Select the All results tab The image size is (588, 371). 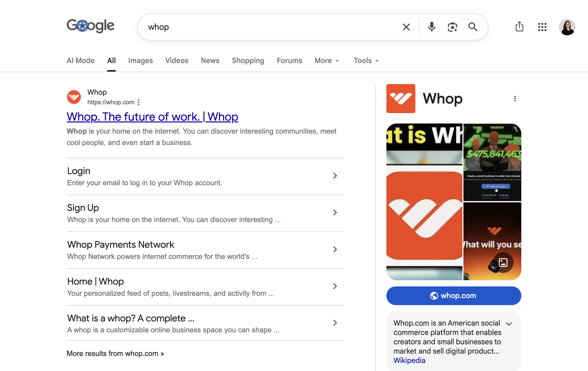[111, 60]
